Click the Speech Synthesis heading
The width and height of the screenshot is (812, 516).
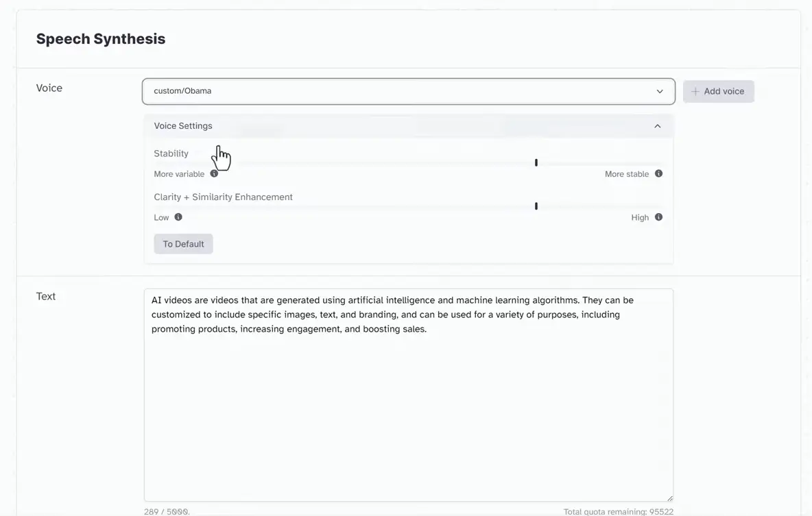tap(100, 39)
